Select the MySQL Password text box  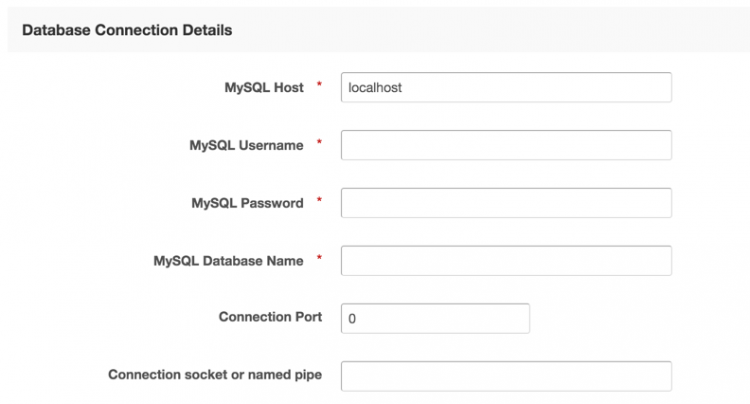point(506,203)
